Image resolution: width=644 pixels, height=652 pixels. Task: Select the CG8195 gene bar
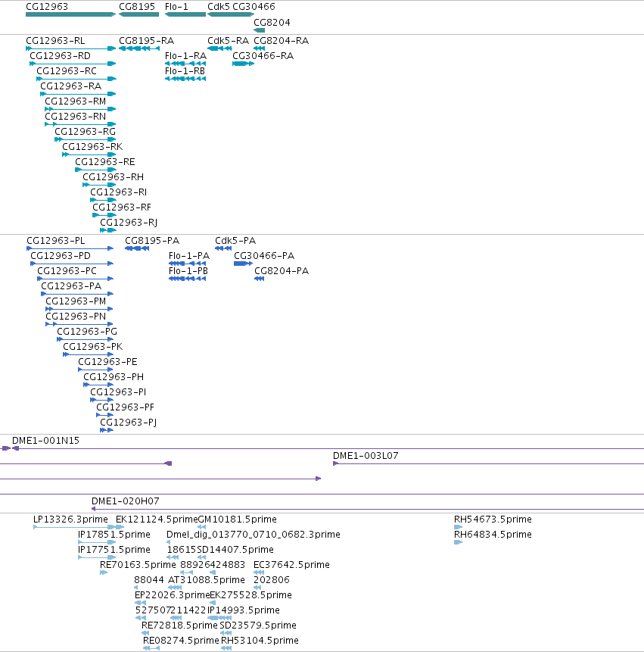pyautogui.click(x=138, y=14)
